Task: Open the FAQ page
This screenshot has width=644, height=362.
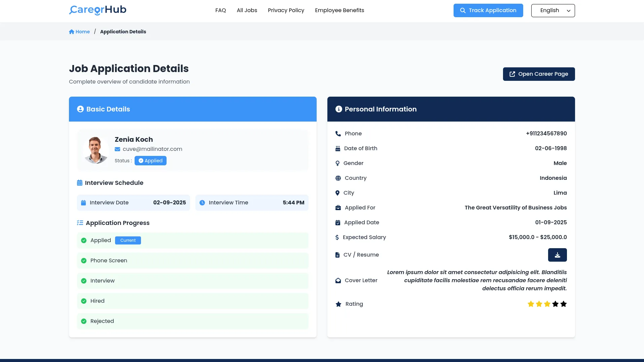Action: 220,10
